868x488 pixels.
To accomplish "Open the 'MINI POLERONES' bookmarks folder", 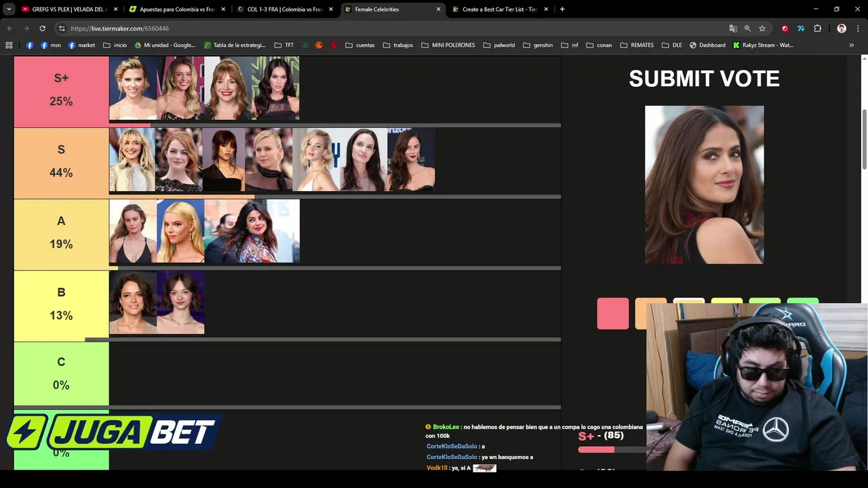I will pos(448,45).
